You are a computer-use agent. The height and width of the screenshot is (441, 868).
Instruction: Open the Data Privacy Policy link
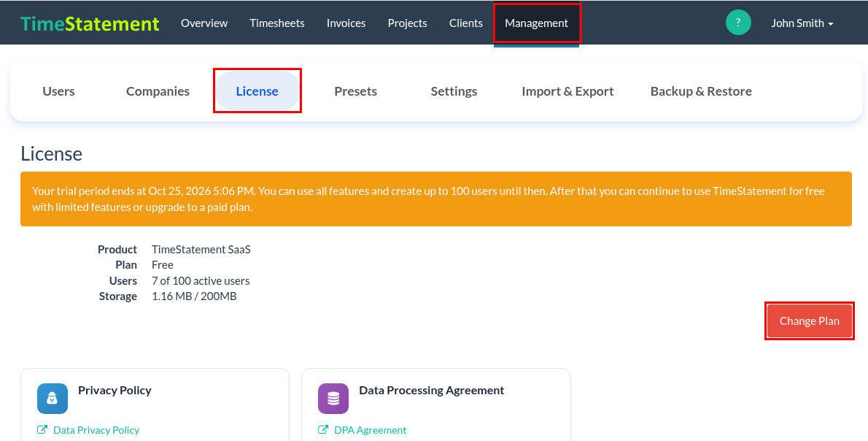click(x=96, y=430)
